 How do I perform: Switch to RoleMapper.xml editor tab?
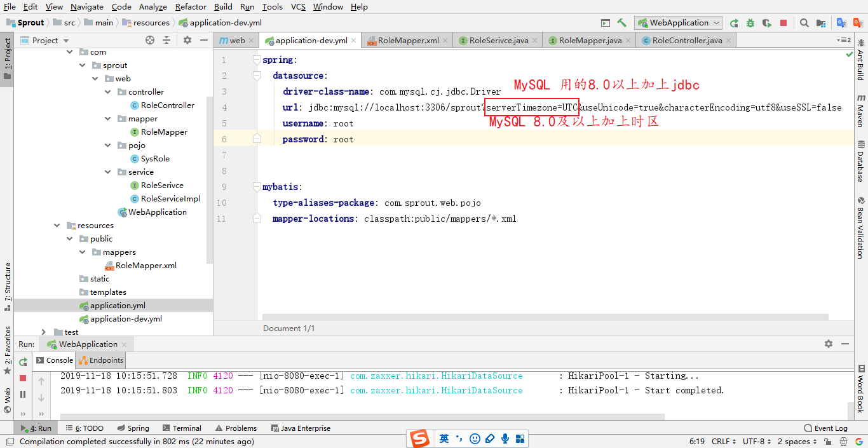[408, 40]
